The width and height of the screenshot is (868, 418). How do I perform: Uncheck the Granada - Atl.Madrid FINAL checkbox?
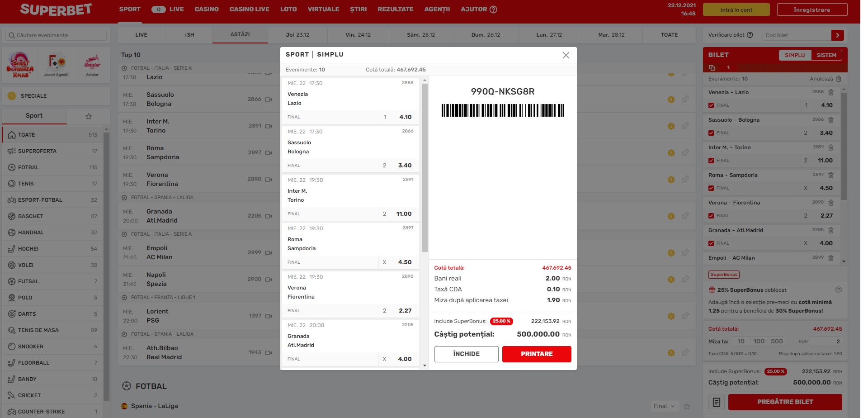(711, 243)
